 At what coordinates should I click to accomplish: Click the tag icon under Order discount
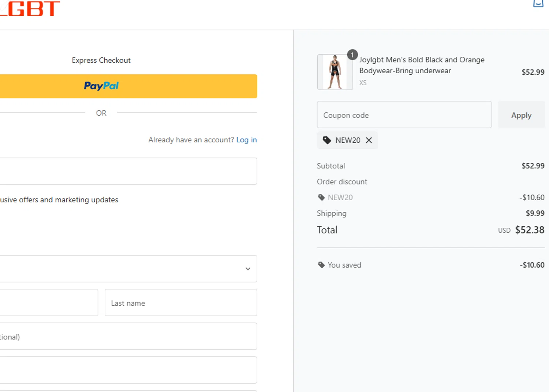point(321,198)
